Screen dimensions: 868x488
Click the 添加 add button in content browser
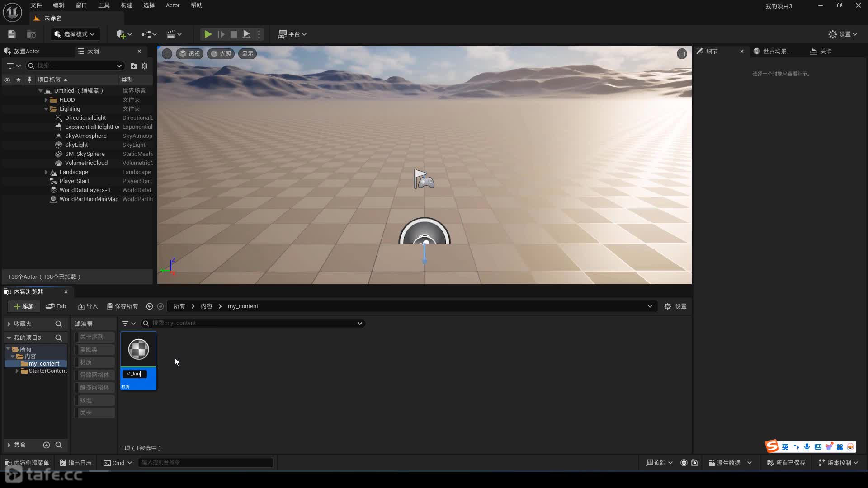tap(24, 306)
